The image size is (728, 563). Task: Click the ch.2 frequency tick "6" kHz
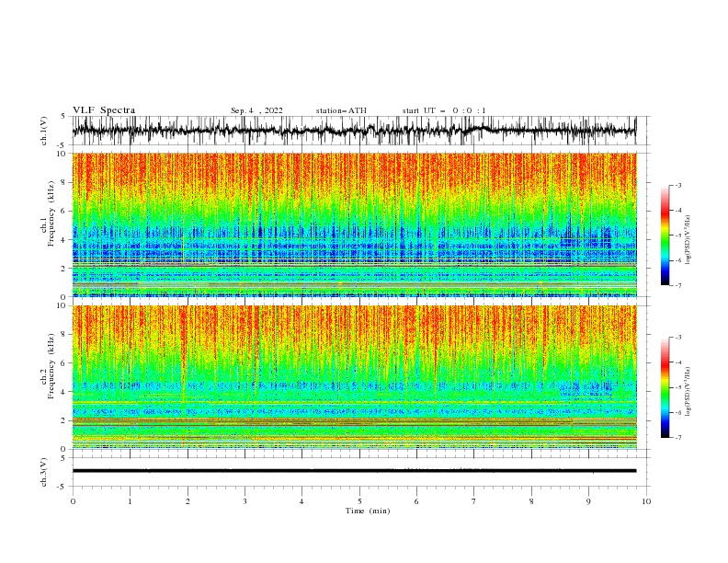64,363
